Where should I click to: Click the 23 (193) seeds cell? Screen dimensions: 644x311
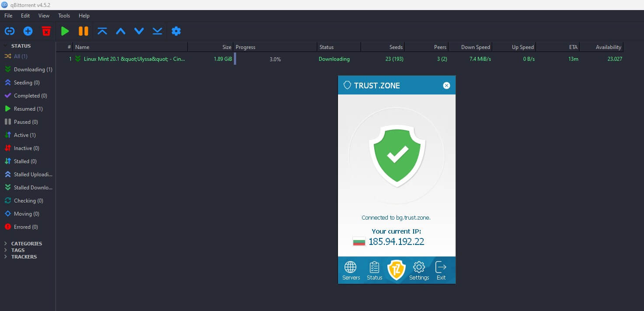pos(394,59)
